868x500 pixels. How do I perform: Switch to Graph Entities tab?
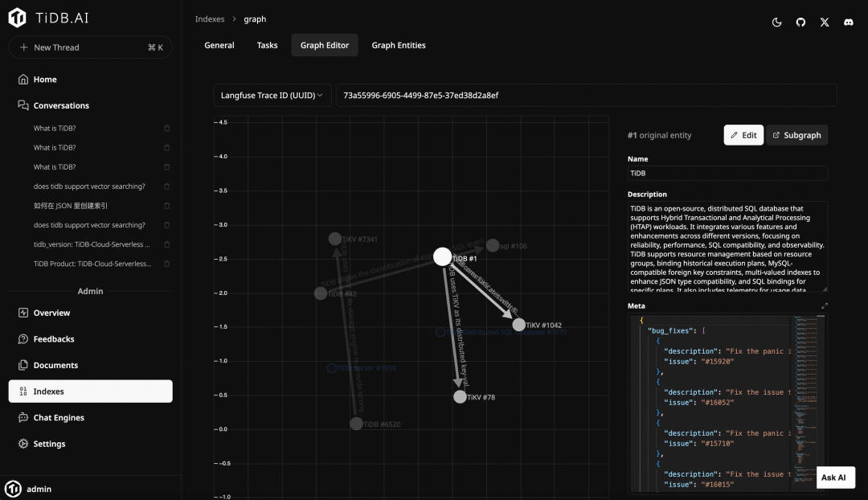(399, 45)
